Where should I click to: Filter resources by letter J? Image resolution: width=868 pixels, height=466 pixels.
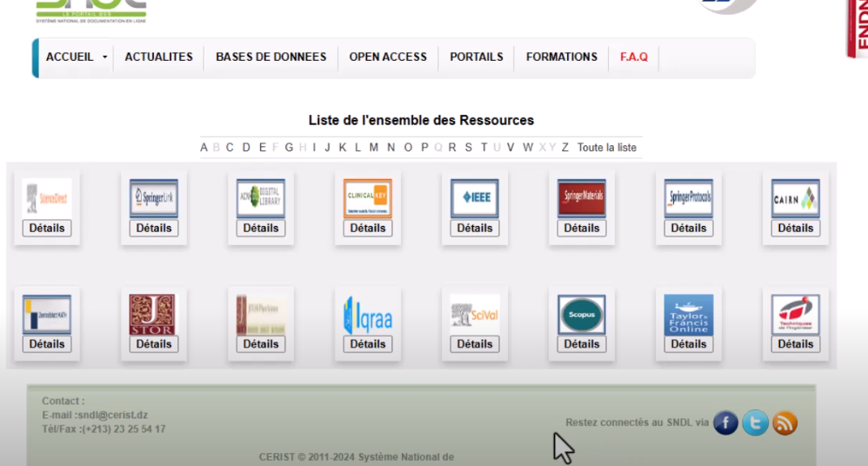point(327,148)
